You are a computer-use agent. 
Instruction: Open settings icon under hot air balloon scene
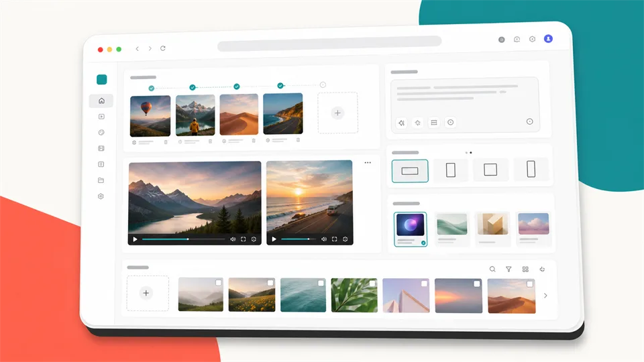(134, 142)
